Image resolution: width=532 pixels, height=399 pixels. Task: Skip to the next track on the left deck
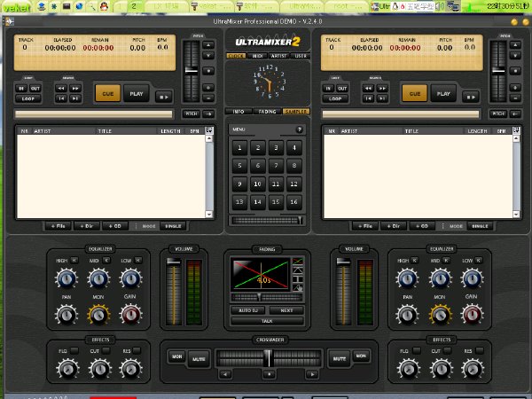[x=75, y=98]
